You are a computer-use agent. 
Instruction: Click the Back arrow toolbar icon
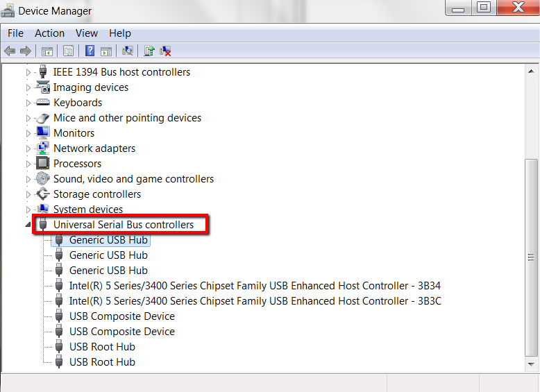10,51
